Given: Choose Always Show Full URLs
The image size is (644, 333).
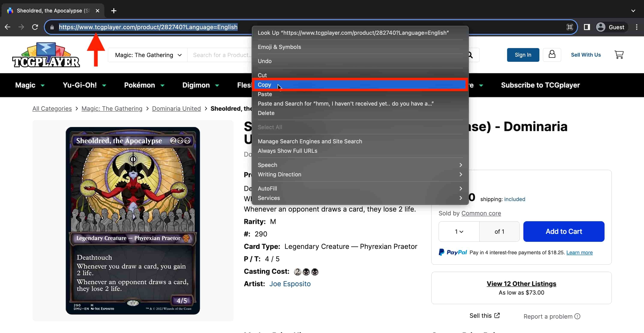Looking at the screenshot, I should tap(360, 151).
